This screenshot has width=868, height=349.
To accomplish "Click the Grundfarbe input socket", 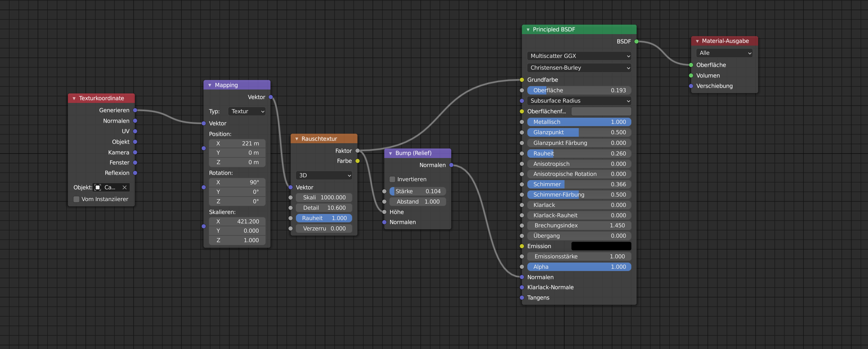I will 522,80.
